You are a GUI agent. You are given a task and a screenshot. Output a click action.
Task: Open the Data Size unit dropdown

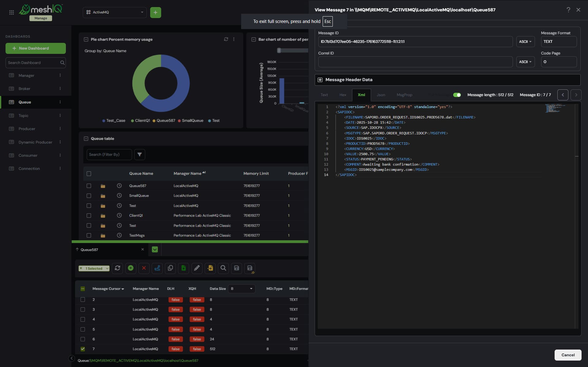pos(241,289)
